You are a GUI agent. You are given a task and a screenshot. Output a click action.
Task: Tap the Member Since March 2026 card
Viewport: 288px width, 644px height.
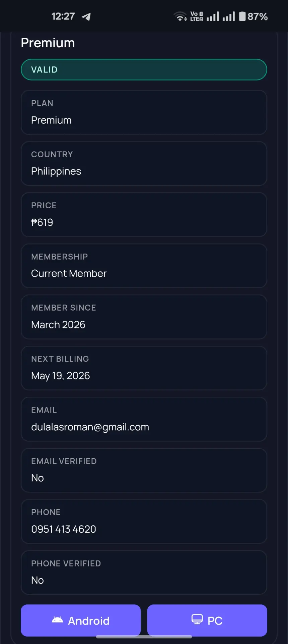point(144,317)
